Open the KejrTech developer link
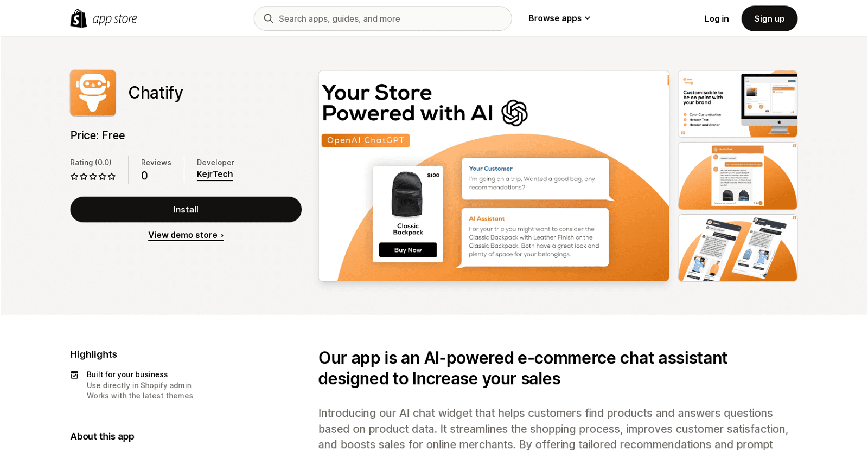 [215, 174]
